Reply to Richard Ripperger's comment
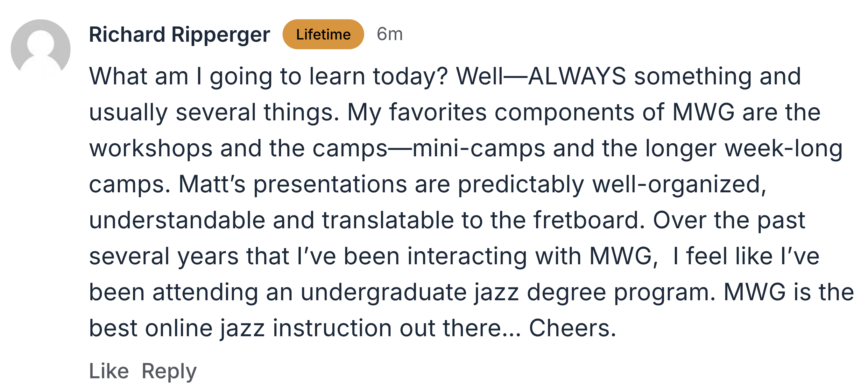 pyautogui.click(x=169, y=372)
